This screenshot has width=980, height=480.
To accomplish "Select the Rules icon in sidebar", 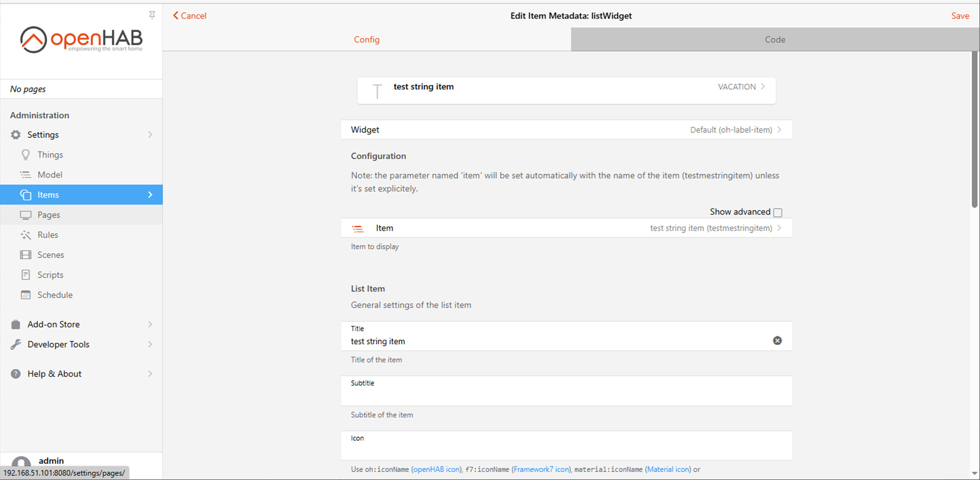I will (26, 235).
